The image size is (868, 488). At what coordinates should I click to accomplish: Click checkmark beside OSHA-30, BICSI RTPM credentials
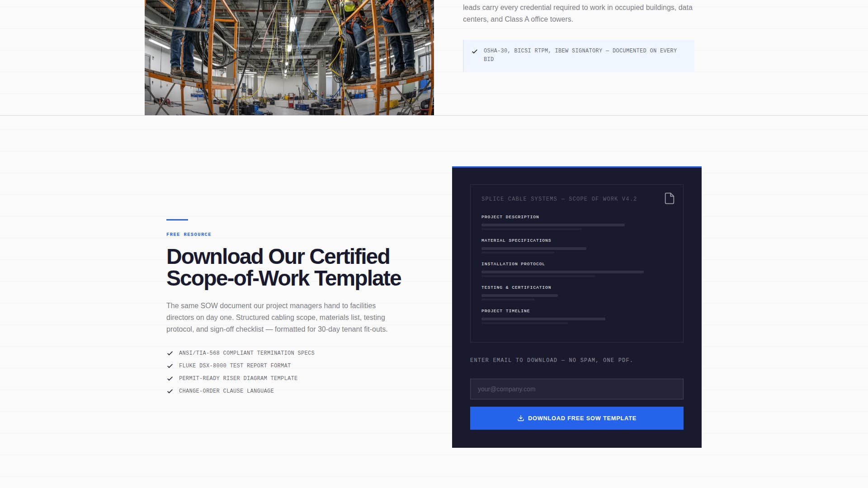(475, 52)
